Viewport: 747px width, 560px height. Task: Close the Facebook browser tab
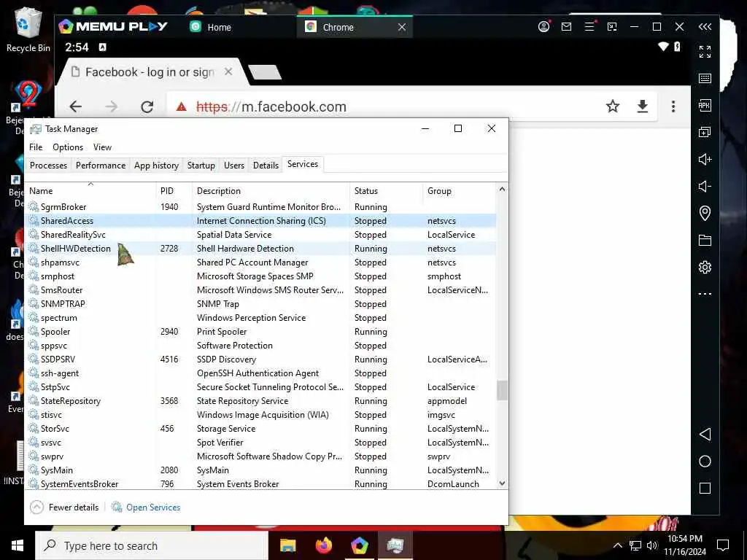228,72
